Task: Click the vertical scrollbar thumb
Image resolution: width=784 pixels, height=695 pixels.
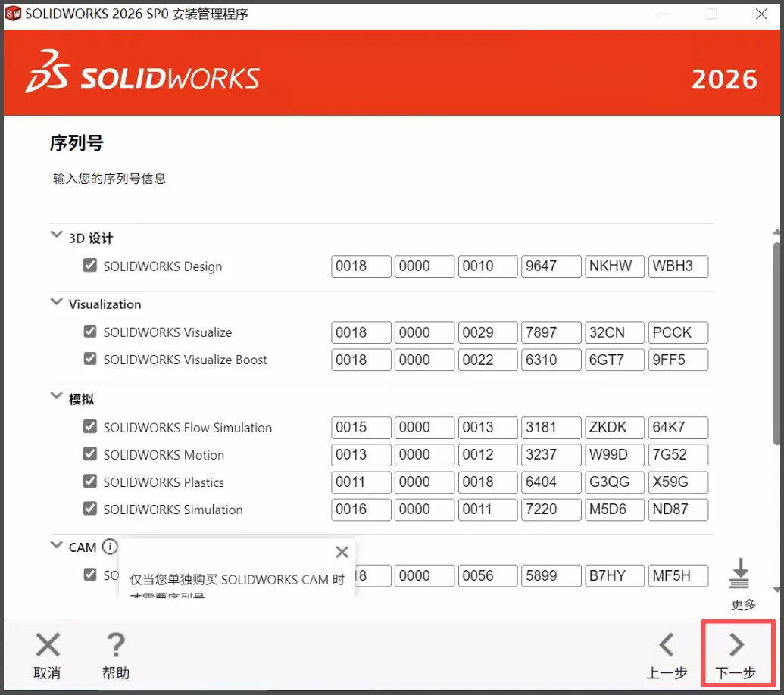Action: point(776,343)
